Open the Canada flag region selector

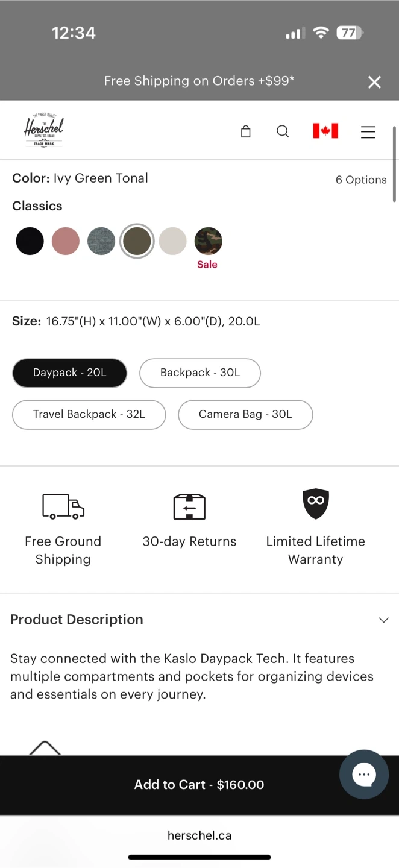[325, 131]
